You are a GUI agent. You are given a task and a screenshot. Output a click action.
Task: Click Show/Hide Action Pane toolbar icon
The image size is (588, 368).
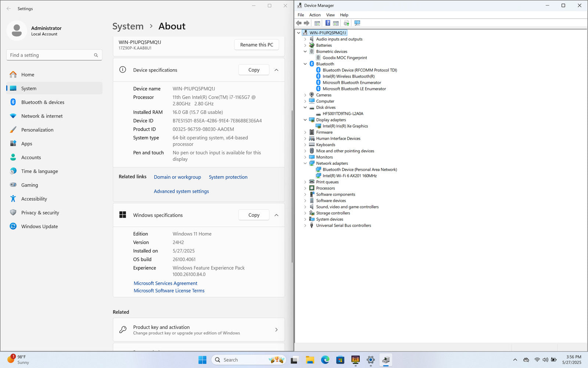coord(336,23)
